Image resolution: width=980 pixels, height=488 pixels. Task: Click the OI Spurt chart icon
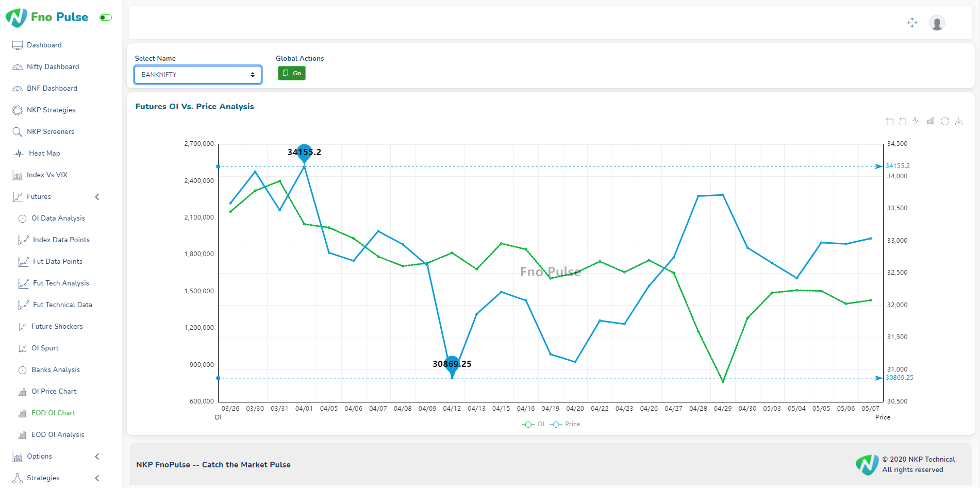pyautogui.click(x=23, y=348)
